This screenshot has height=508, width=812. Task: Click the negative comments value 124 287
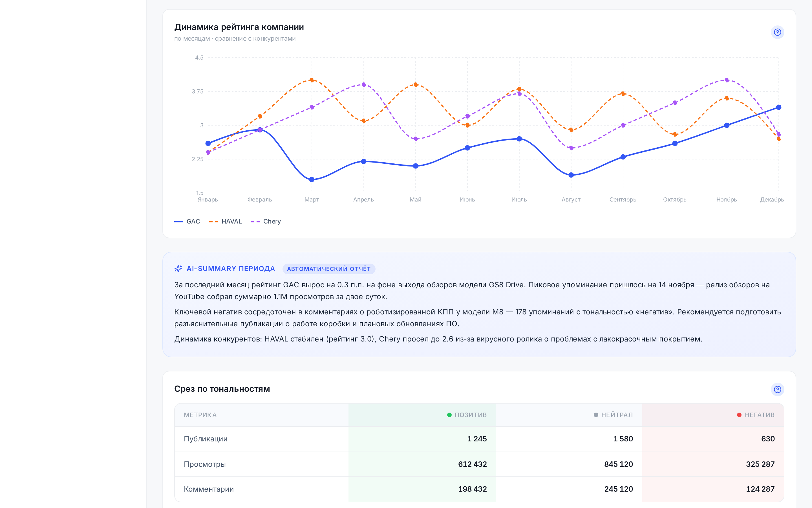[x=760, y=489]
